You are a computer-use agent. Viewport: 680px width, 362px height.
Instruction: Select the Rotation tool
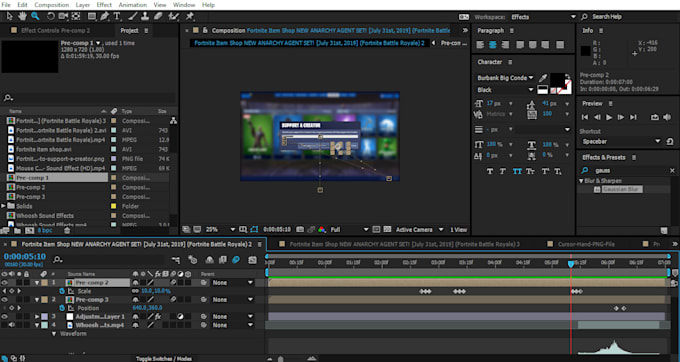(x=51, y=16)
